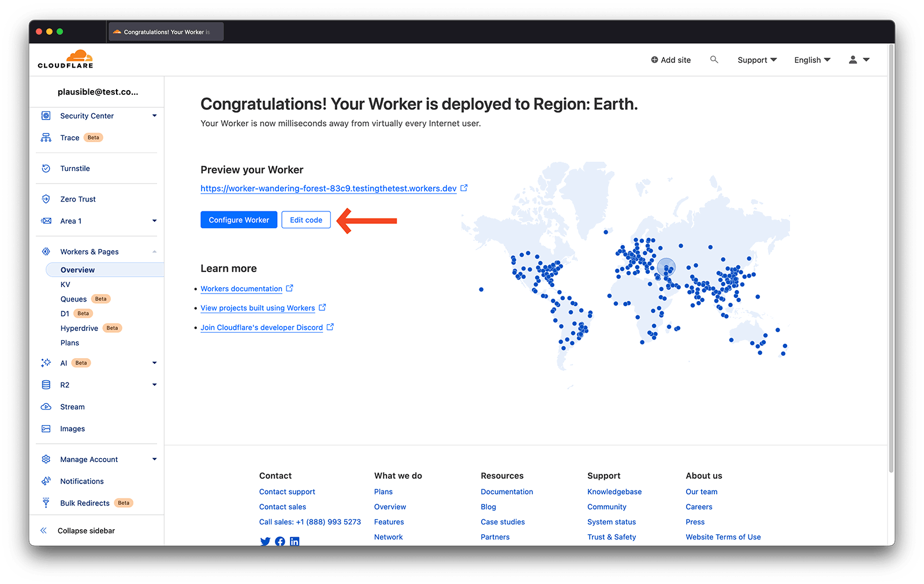Click the Collapse sidebar label
The image size is (924, 584).
[86, 530]
